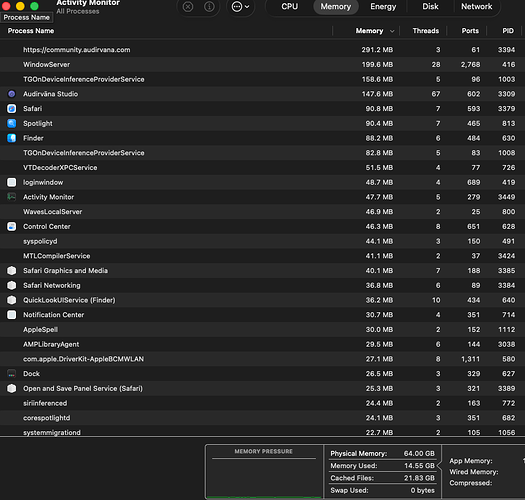Click the App Memory label
525x500 pixels.
tap(471, 461)
